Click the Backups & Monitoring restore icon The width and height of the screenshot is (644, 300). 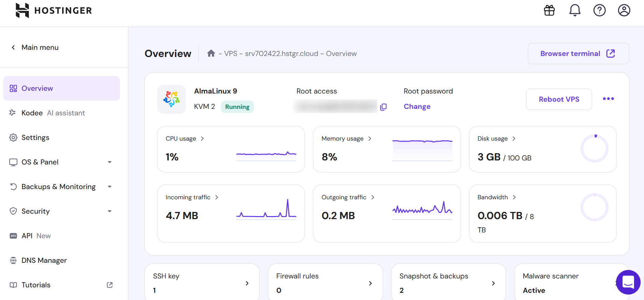point(13,187)
